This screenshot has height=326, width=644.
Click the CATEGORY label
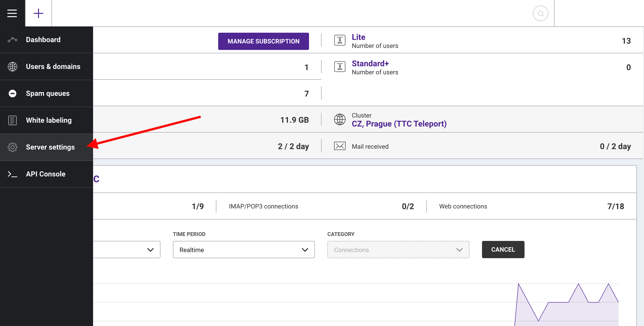(341, 234)
